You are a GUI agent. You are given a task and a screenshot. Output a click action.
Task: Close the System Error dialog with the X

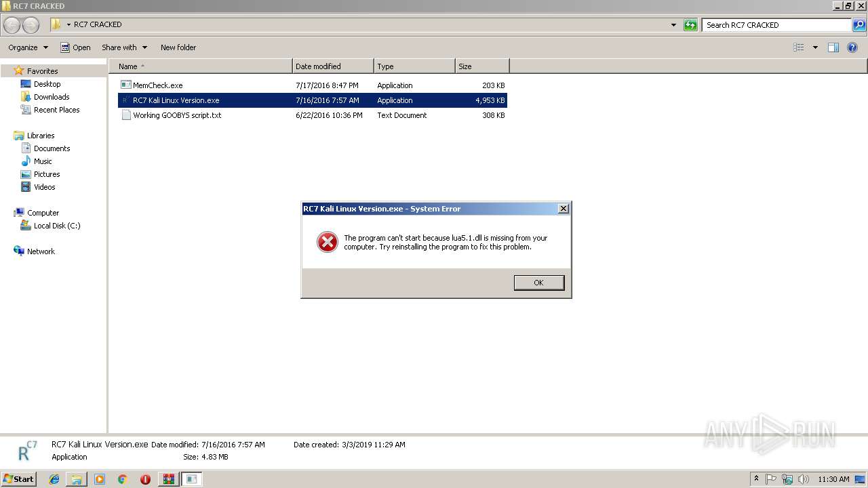click(563, 209)
